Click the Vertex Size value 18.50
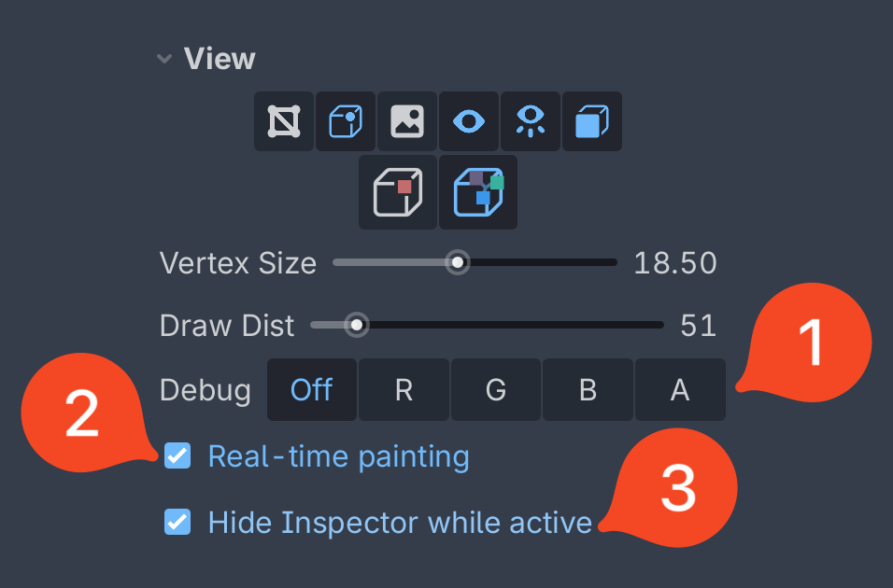 (x=675, y=263)
